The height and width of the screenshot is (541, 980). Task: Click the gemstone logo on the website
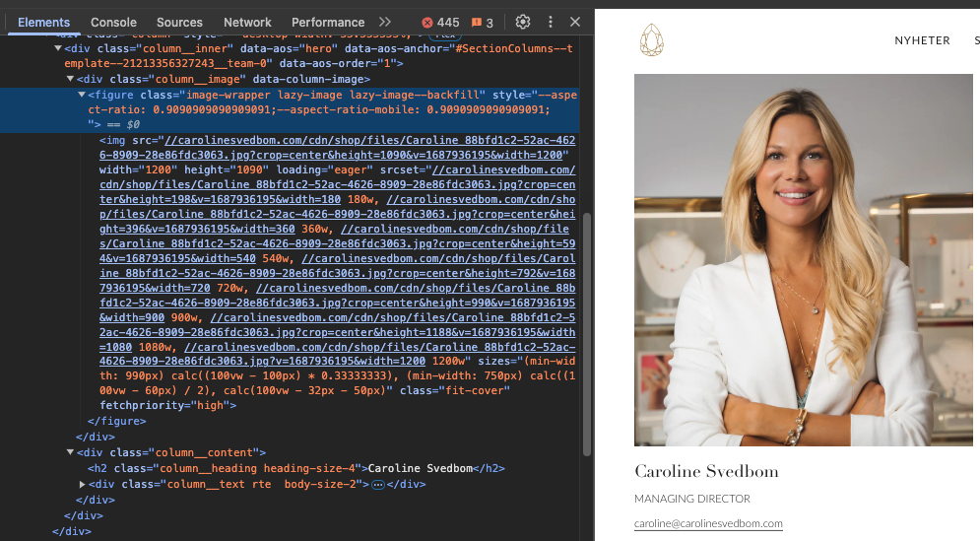[x=651, y=40]
